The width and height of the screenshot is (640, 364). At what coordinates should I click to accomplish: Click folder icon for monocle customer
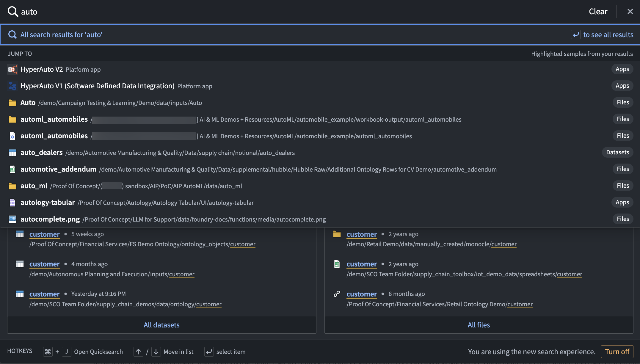tap(337, 234)
